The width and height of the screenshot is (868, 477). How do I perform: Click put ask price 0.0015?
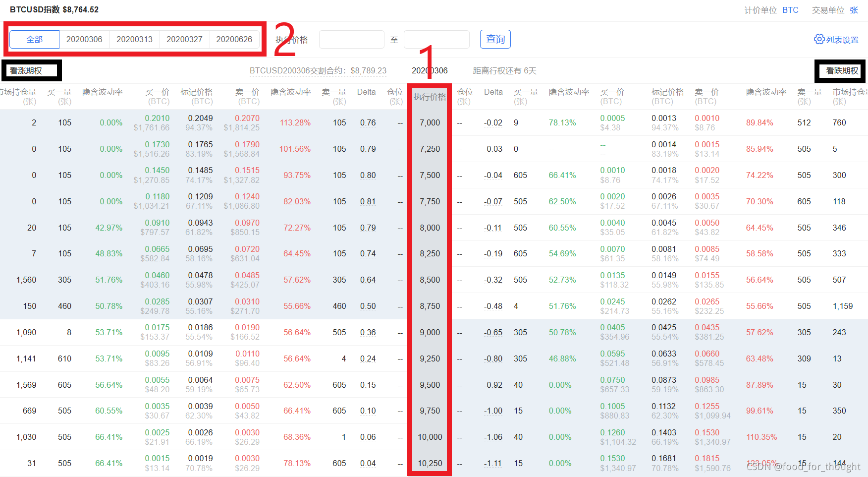click(x=707, y=144)
